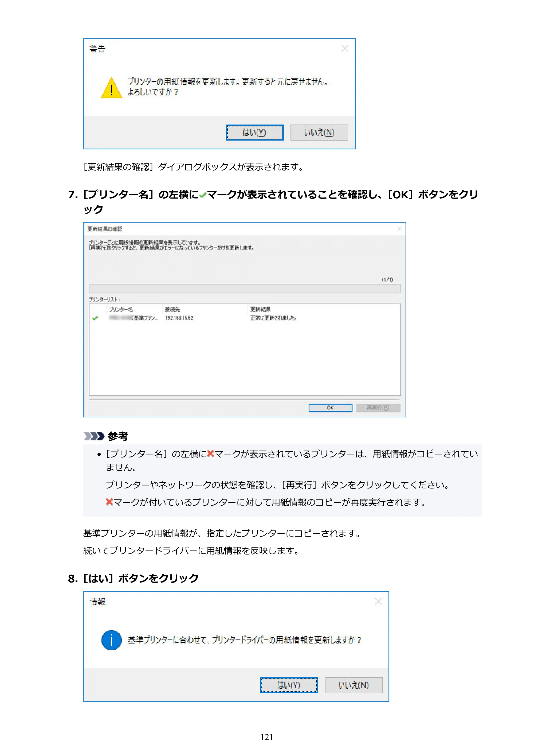534x756 pixels.
Task: Click the blue information icon
Action: tap(112, 640)
